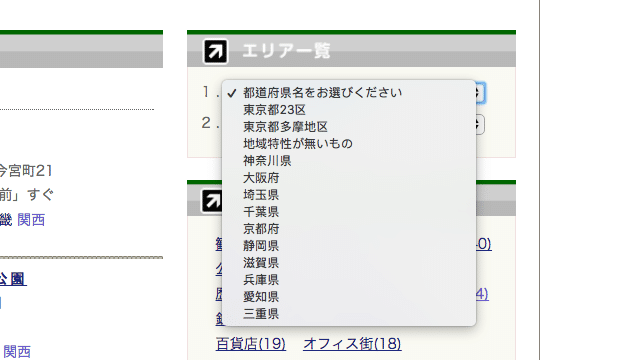The width and height of the screenshot is (640, 360).
Task: Select 兵庫県 option
Action: (x=349, y=280)
